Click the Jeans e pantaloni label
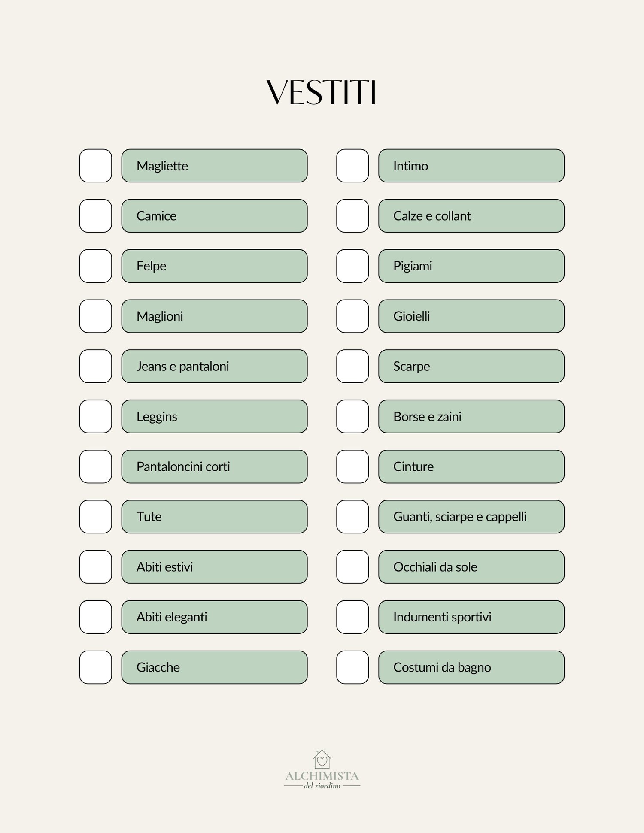Screen dimensions: 644x833 pos(214,366)
